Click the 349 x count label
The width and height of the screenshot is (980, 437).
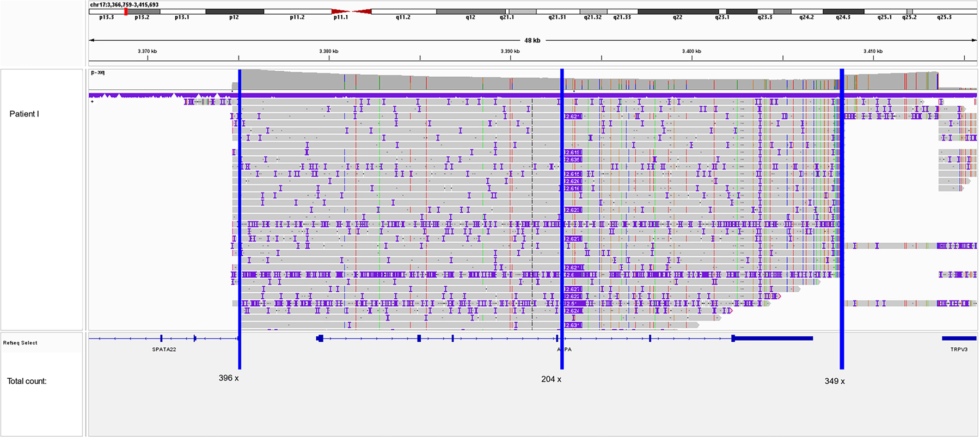tap(835, 381)
